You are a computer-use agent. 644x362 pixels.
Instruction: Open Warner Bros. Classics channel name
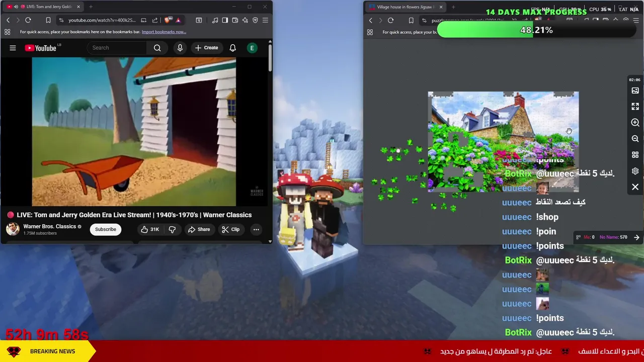click(49, 226)
